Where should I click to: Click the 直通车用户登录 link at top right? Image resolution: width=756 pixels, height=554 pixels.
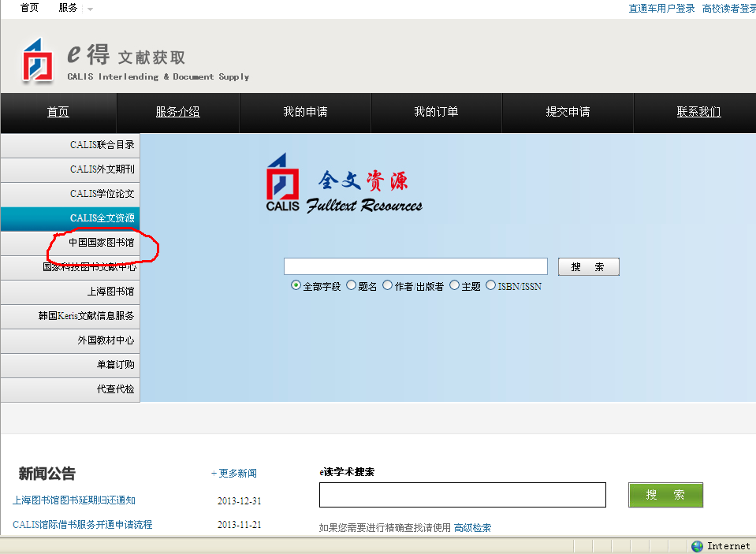click(x=661, y=9)
